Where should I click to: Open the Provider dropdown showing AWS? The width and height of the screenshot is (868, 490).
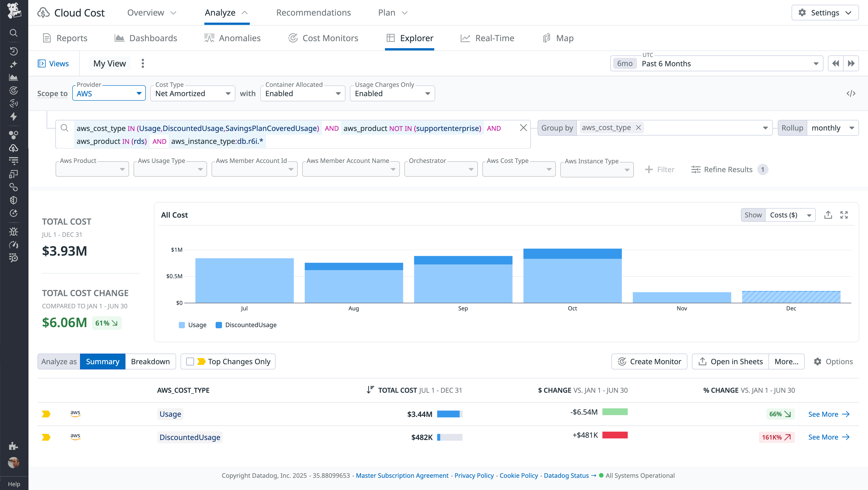(108, 93)
